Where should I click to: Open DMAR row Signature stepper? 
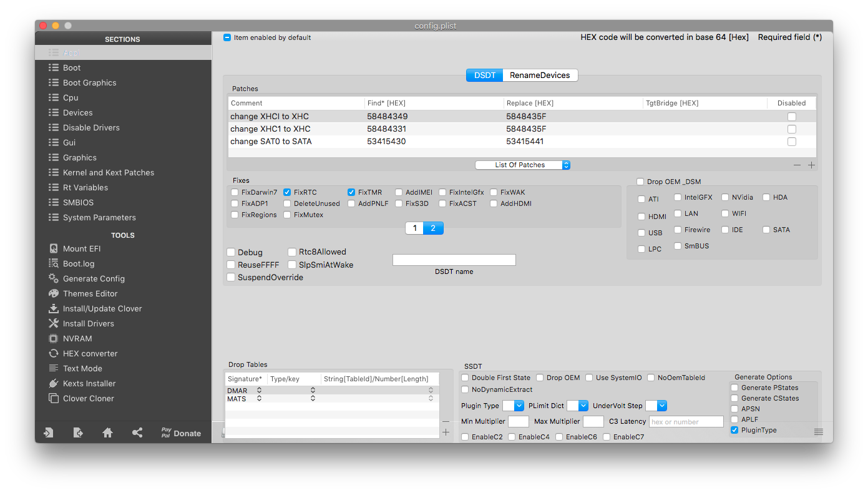[259, 391]
